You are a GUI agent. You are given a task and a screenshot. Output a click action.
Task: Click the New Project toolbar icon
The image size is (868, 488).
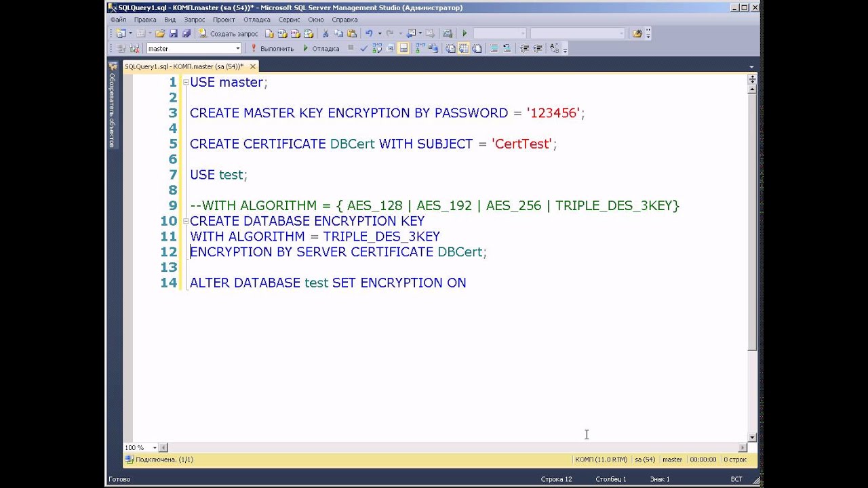[x=121, y=33]
